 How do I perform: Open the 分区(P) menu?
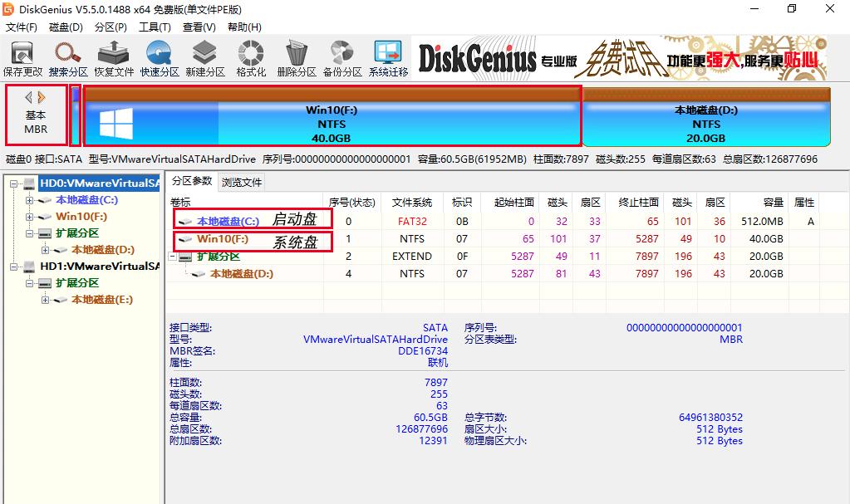tap(110, 27)
